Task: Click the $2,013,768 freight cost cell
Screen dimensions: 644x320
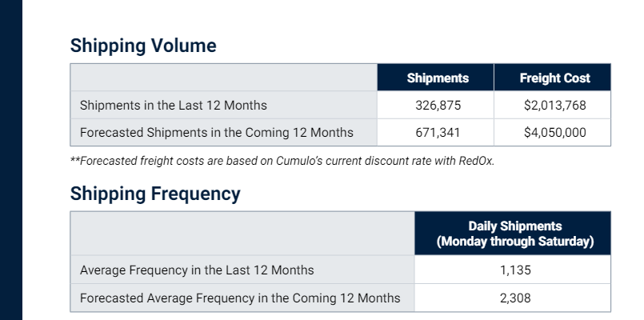Action: [553, 105]
